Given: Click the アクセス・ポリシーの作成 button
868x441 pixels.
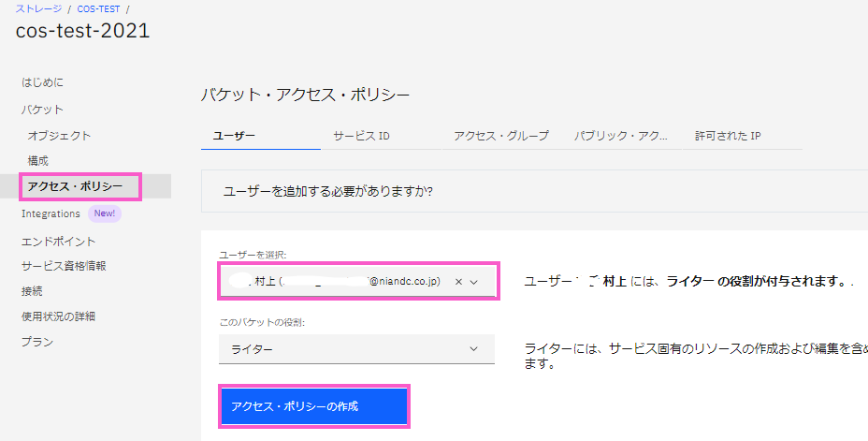Looking at the screenshot, I should click(313, 406).
